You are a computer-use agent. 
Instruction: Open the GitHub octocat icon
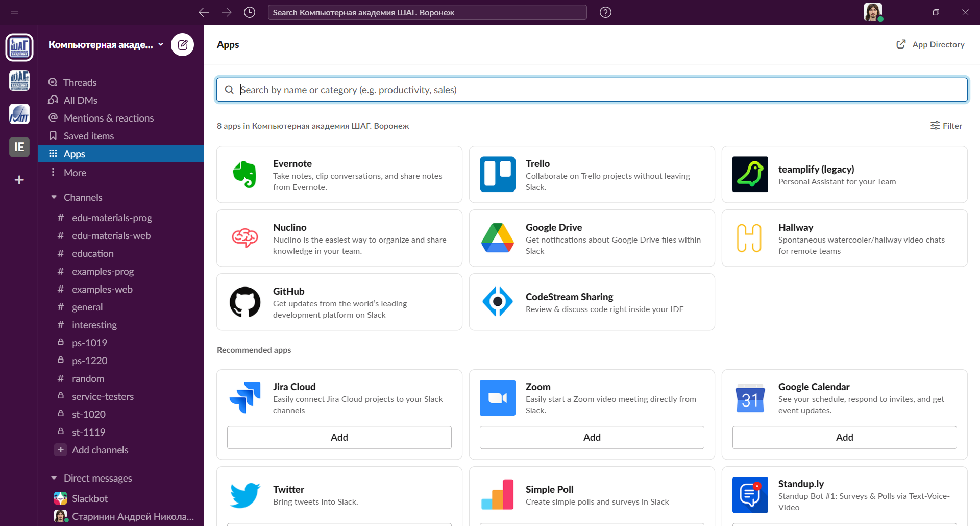coord(245,302)
